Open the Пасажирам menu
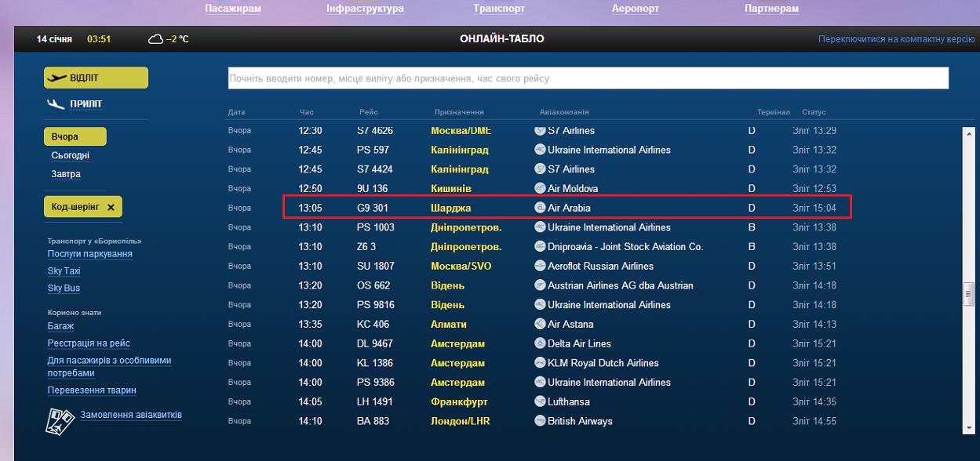 [233, 9]
